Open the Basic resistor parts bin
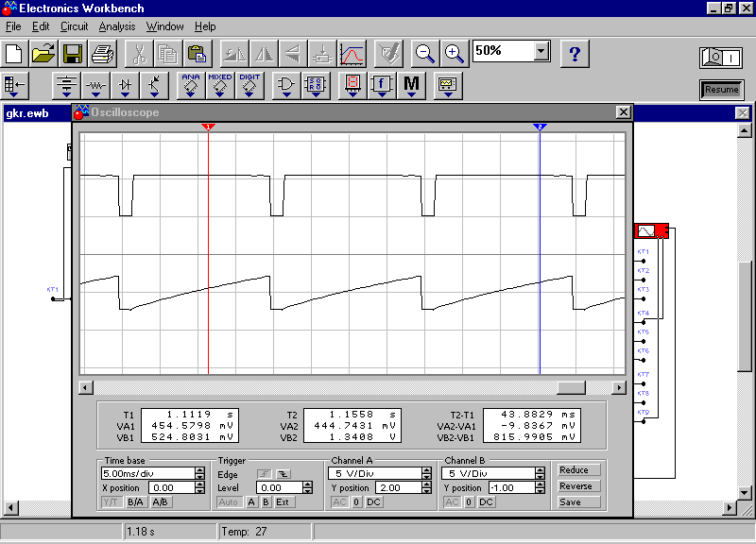 click(x=96, y=86)
